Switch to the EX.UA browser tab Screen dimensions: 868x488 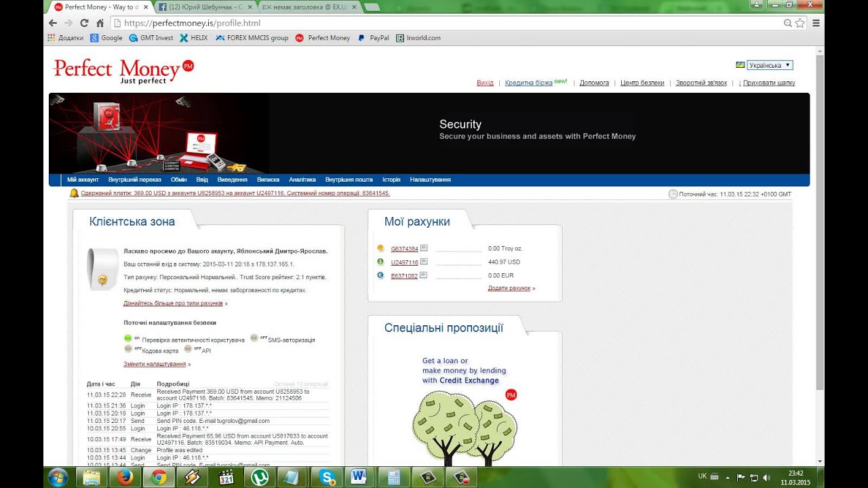[310, 7]
